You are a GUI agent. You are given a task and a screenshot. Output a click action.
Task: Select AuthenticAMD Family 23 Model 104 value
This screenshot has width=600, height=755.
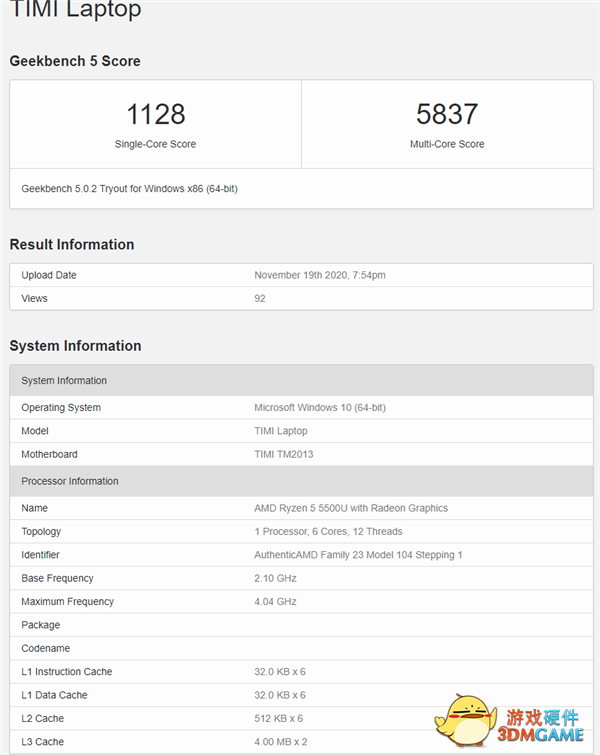pos(358,555)
